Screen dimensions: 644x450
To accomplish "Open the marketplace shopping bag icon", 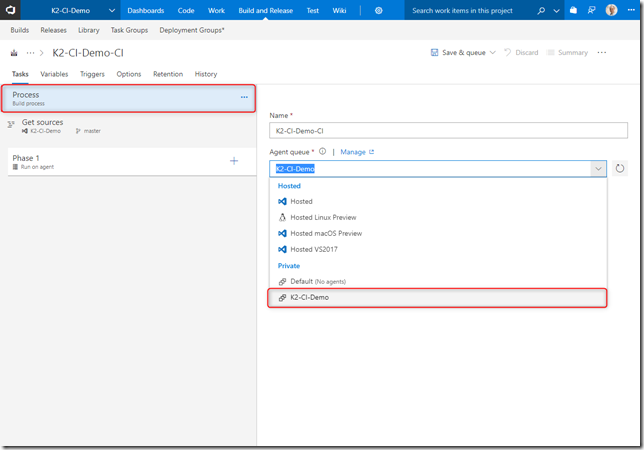I will pos(573,10).
